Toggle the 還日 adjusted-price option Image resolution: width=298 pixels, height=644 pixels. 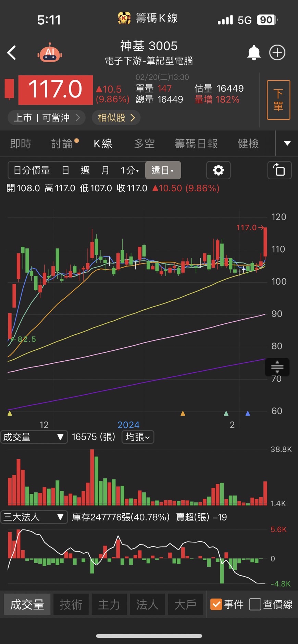(x=163, y=170)
